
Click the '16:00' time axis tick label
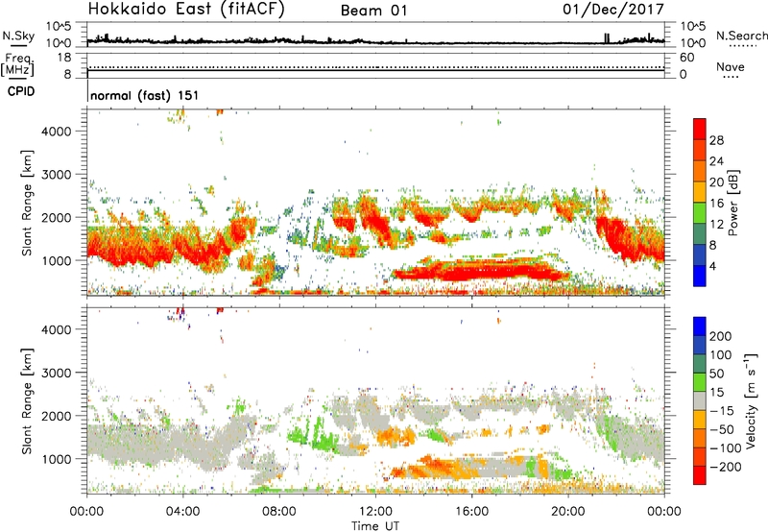pos(471,512)
